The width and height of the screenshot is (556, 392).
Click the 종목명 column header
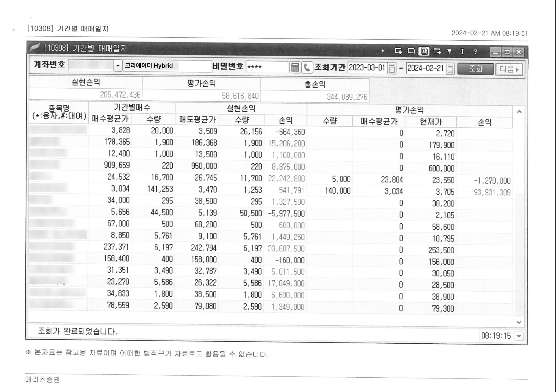point(59,112)
